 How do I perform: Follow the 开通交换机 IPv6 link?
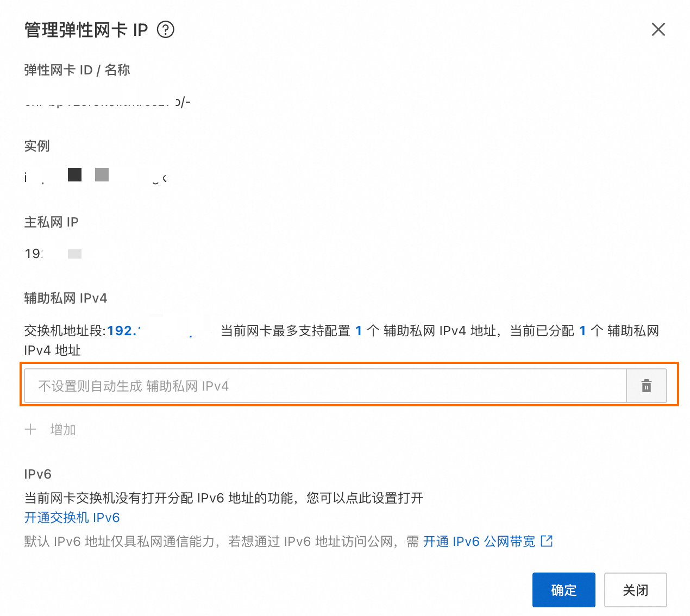pos(72,518)
